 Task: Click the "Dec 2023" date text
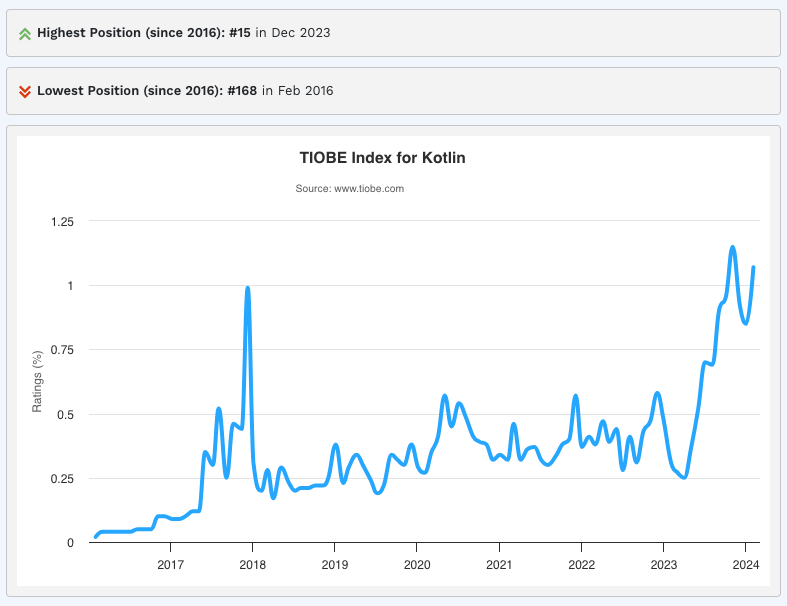301,33
